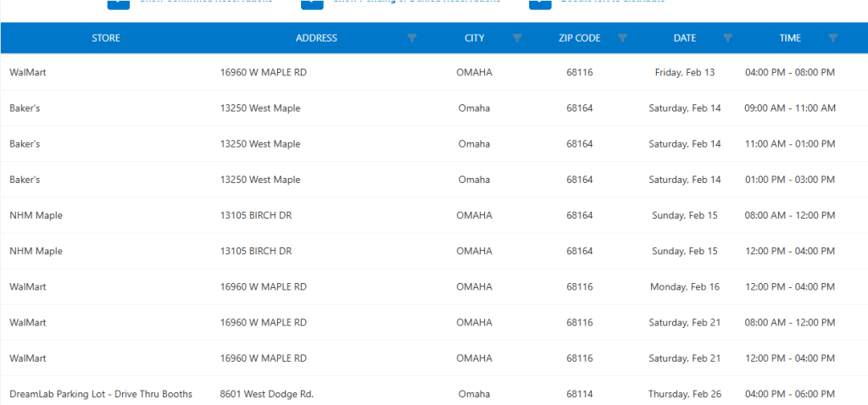Sort by the Zip Code column header
Screen dimensions: 868x405
[579, 38]
